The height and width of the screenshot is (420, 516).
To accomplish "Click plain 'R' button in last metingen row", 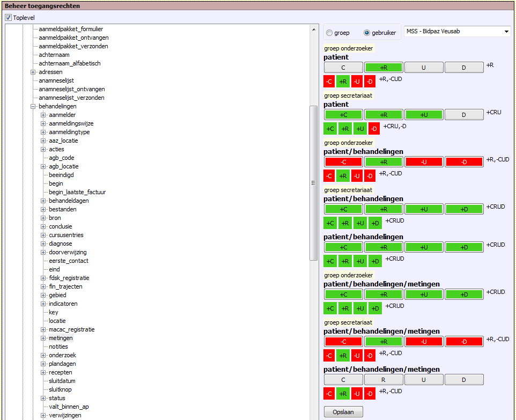I will pyautogui.click(x=384, y=380).
